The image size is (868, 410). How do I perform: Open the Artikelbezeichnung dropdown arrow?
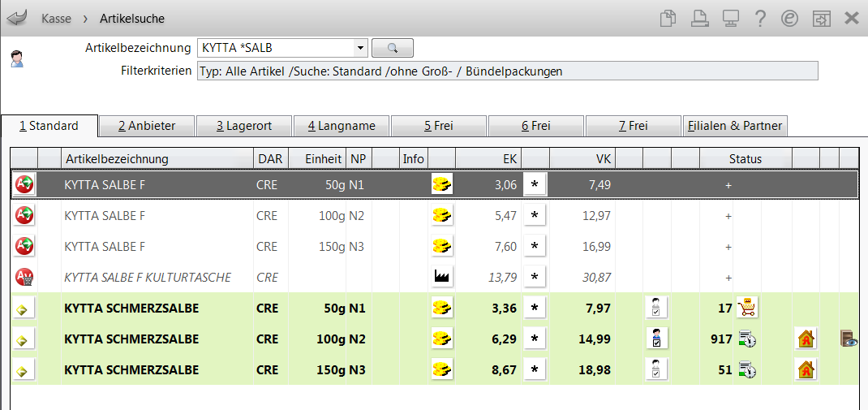[x=361, y=48]
